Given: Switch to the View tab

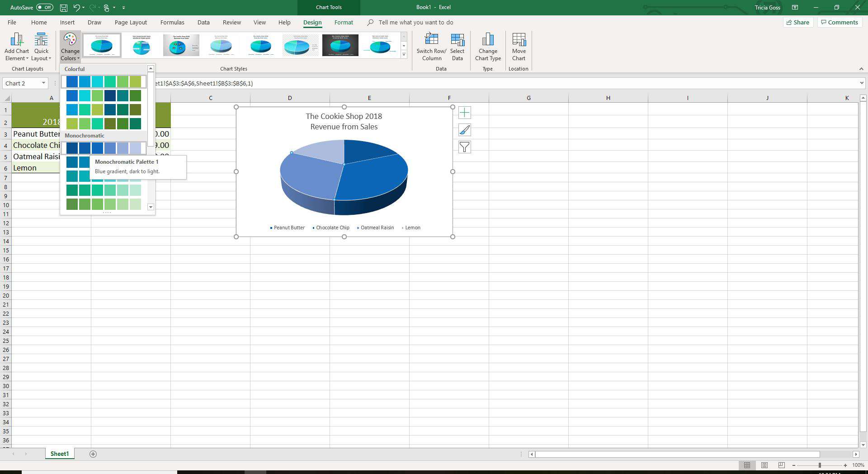Looking at the screenshot, I should (x=259, y=22).
